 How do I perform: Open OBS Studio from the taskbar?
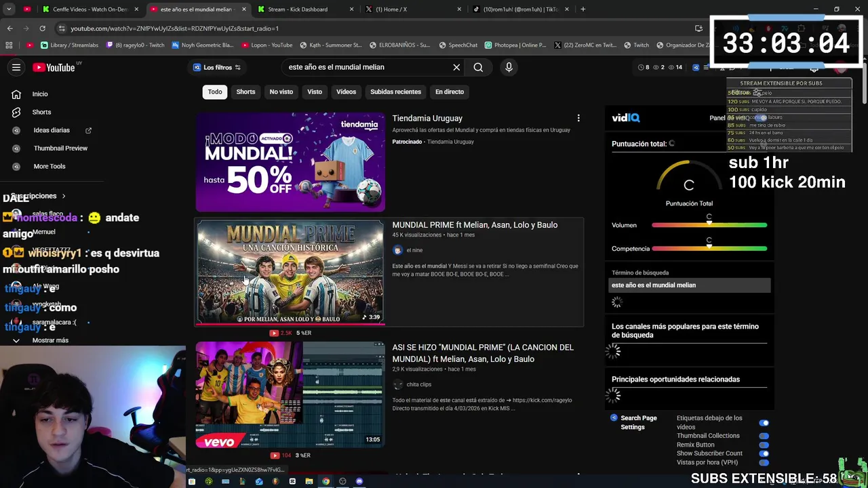coord(342,482)
